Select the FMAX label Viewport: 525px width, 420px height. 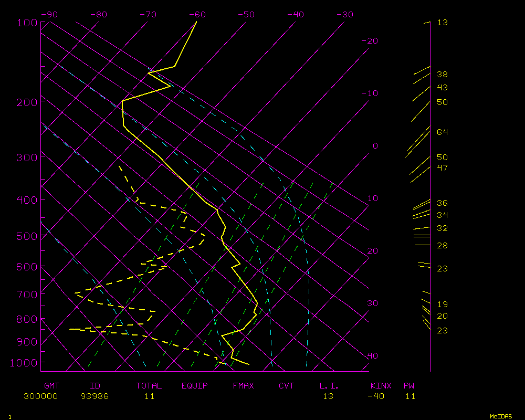[243, 385]
